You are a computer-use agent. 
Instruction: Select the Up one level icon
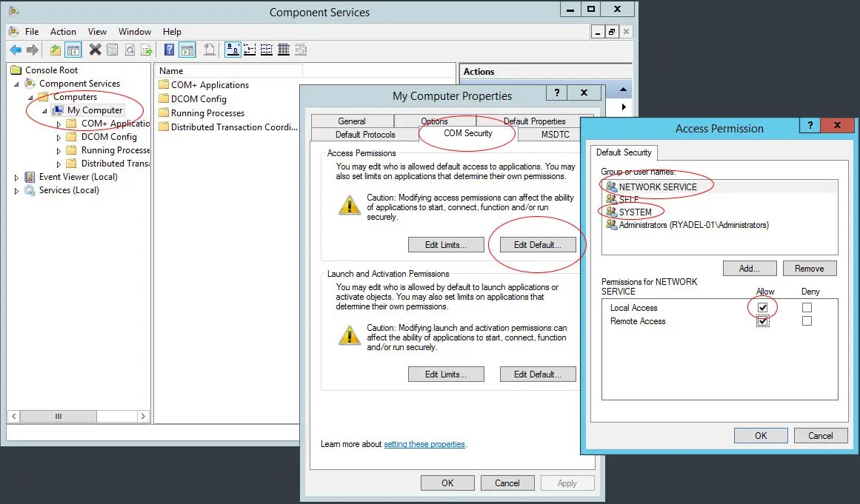coord(54,49)
